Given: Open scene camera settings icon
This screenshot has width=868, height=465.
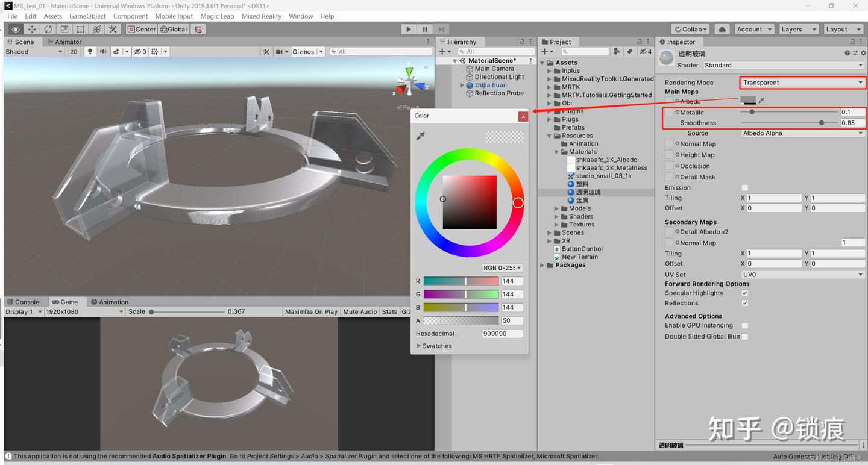Looking at the screenshot, I should click(x=280, y=52).
